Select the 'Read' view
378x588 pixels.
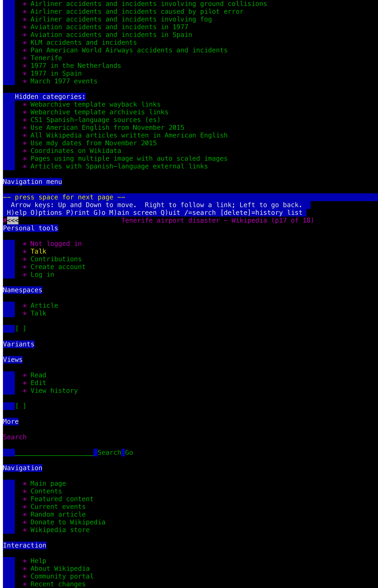tap(38, 375)
